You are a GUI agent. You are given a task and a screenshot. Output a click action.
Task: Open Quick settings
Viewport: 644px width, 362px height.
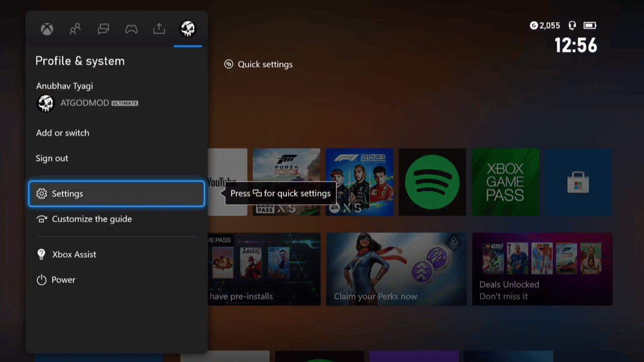258,64
